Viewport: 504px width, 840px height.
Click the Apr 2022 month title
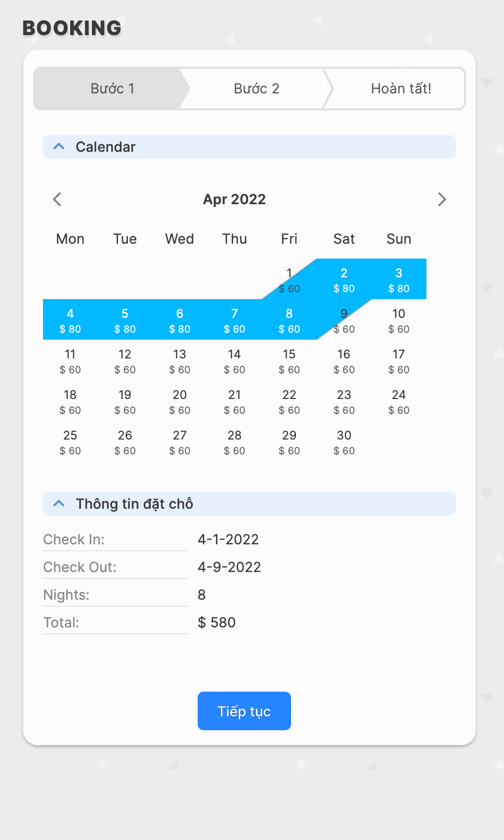point(235,199)
